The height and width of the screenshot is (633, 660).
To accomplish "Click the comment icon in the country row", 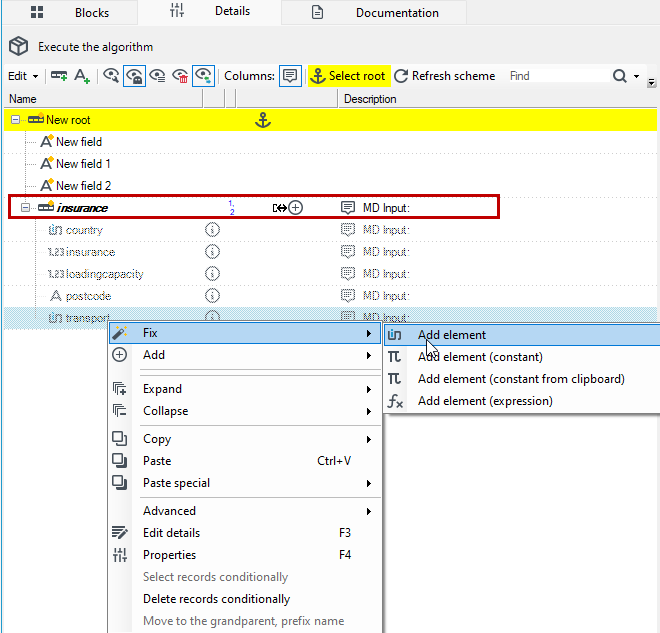I will pyautogui.click(x=348, y=230).
